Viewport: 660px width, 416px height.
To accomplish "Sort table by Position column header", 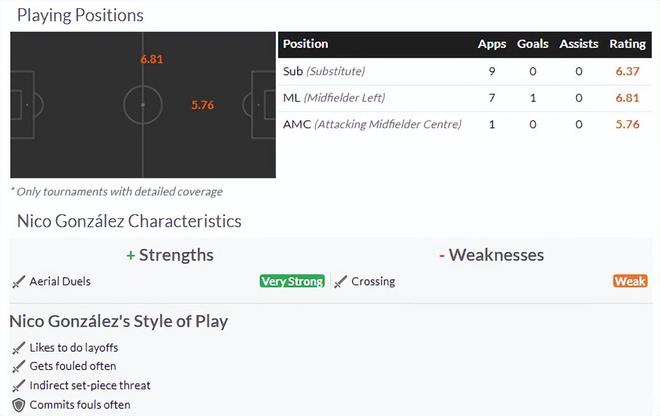I will point(305,44).
